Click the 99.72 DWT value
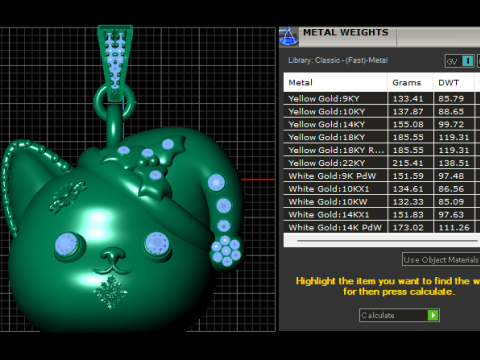Image resolution: width=480 pixels, height=360 pixels. point(451,125)
